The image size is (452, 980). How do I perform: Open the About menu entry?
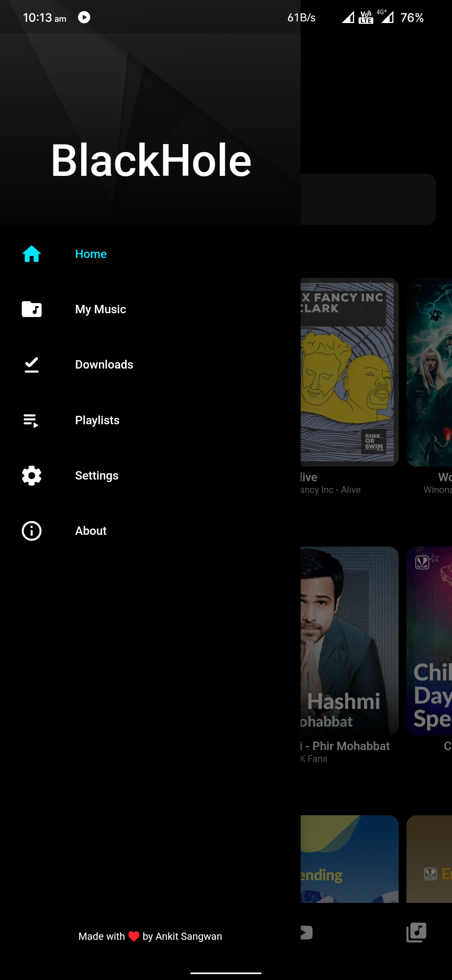pos(150,531)
